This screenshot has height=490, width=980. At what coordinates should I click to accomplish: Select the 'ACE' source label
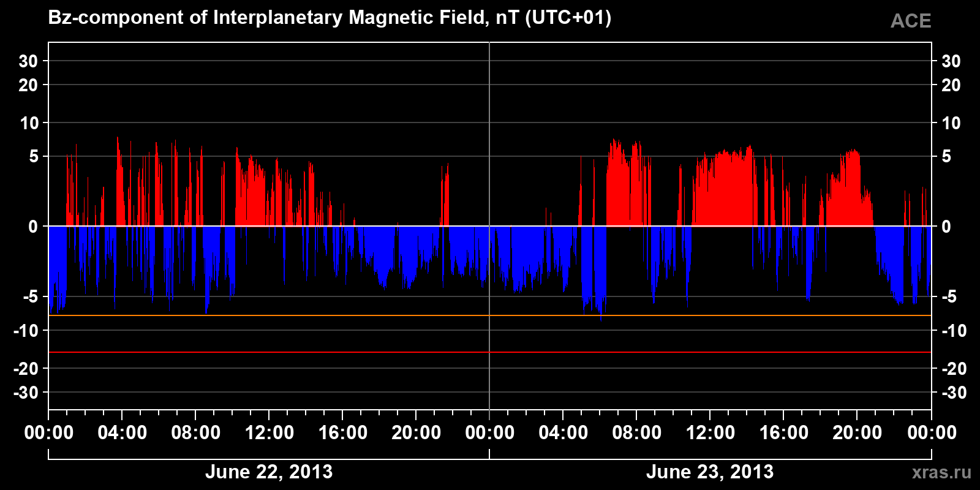(x=911, y=21)
